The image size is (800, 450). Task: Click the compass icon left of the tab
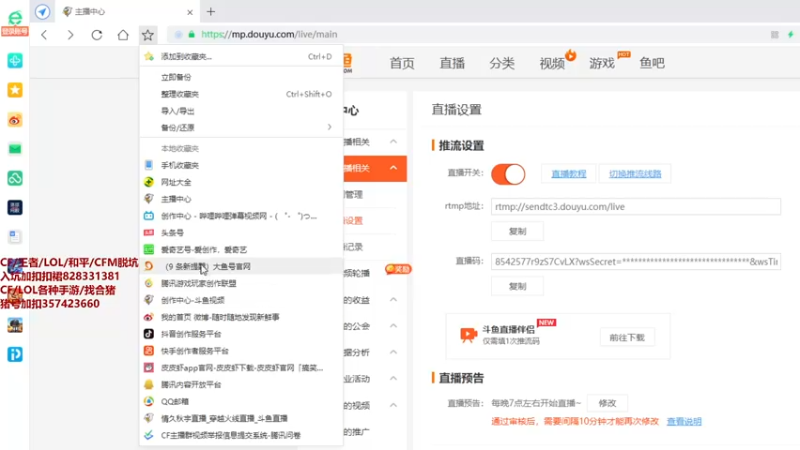(42, 11)
